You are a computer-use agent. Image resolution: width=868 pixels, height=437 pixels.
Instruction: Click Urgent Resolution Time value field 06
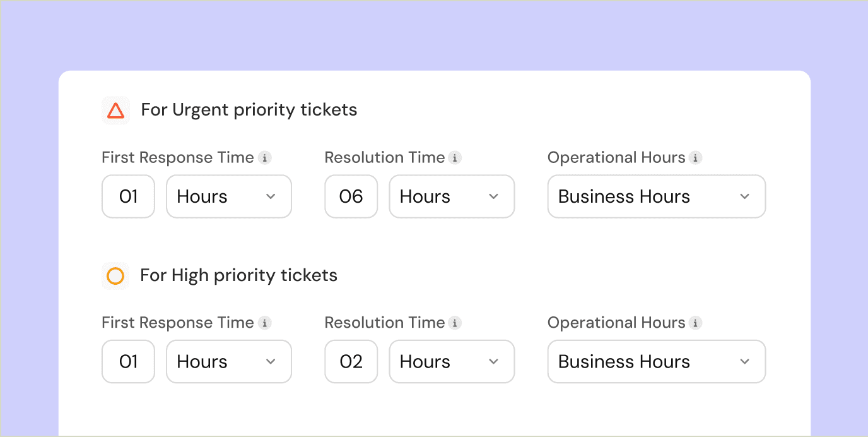[351, 196]
